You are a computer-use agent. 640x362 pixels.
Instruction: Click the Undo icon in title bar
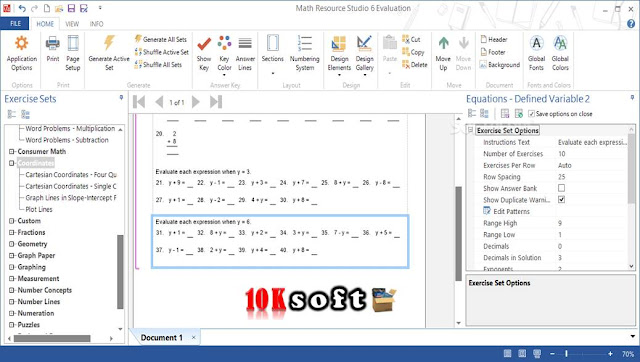(x=22, y=8)
